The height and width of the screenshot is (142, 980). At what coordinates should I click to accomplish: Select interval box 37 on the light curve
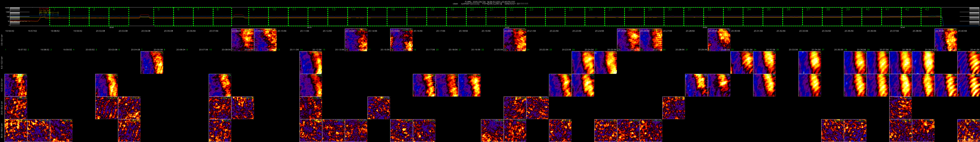812,17
